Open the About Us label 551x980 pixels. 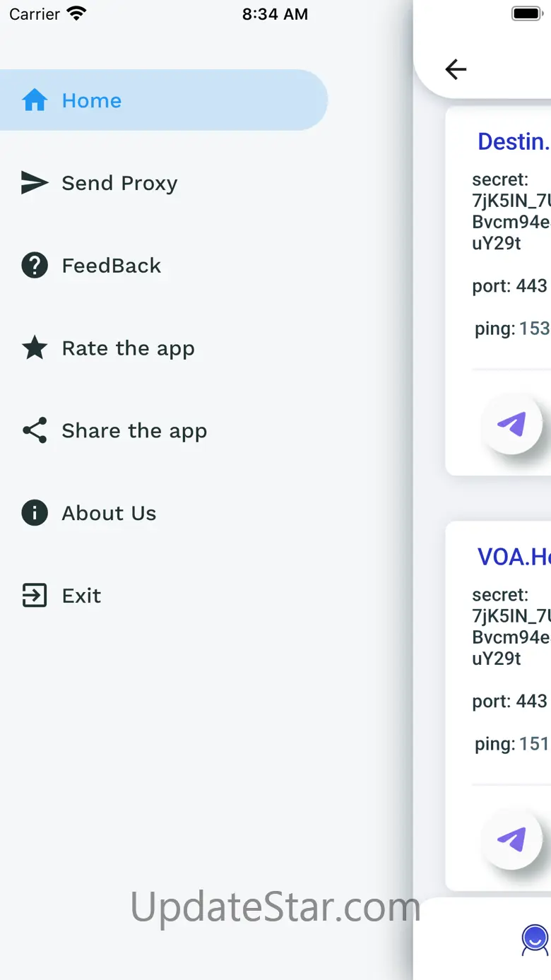pyautogui.click(x=109, y=513)
